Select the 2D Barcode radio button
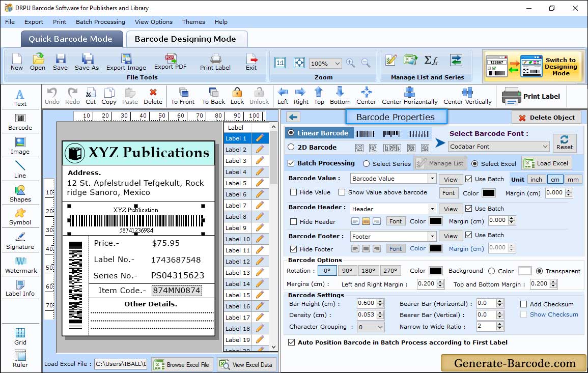 pyautogui.click(x=291, y=147)
